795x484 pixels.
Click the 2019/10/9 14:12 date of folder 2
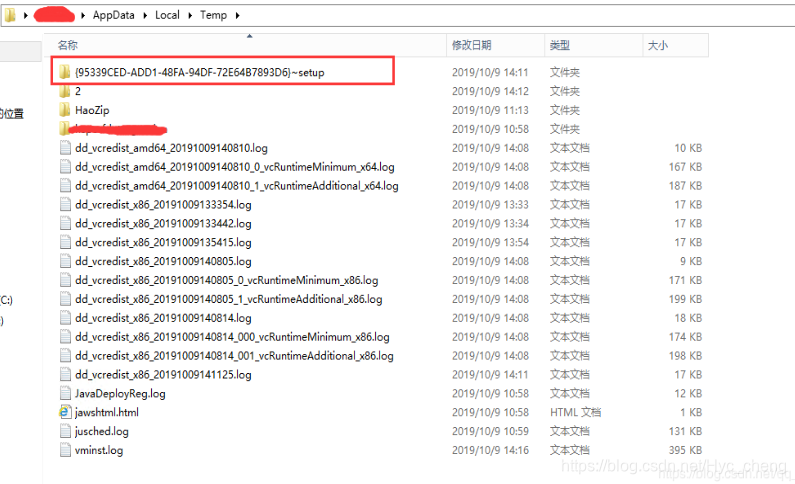[x=490, y=91]
